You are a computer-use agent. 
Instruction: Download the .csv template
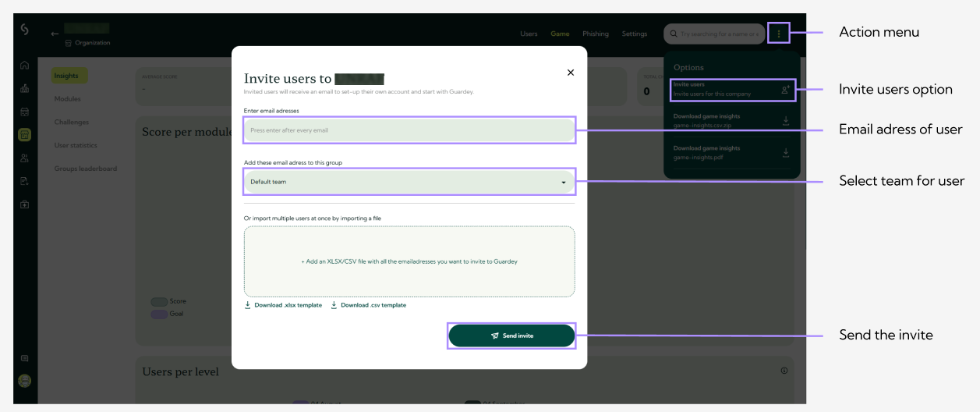[x=368, y=305]
